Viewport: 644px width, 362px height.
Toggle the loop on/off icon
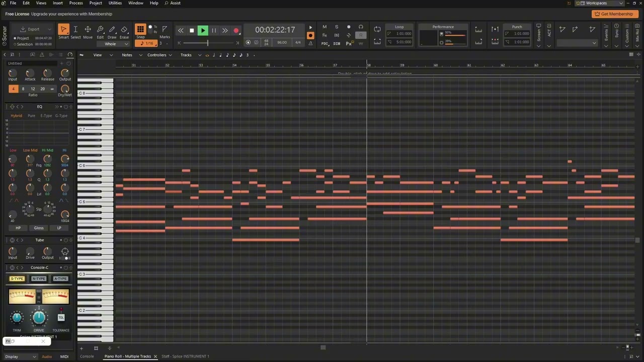point(377,30)
